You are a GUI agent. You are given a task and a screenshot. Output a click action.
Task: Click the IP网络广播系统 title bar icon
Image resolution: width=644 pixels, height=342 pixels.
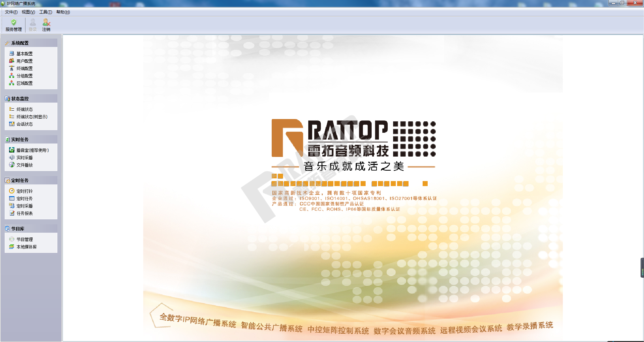[3, 3]
